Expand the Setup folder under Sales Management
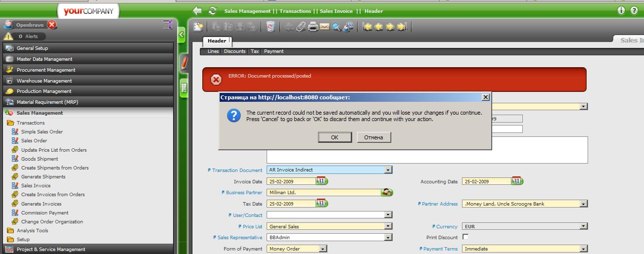Screen dimensions: 644x254 point(10,239)
